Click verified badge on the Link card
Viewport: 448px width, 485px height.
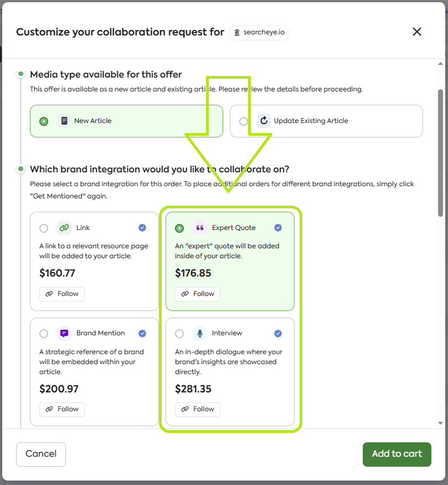(x=142, y=228)
